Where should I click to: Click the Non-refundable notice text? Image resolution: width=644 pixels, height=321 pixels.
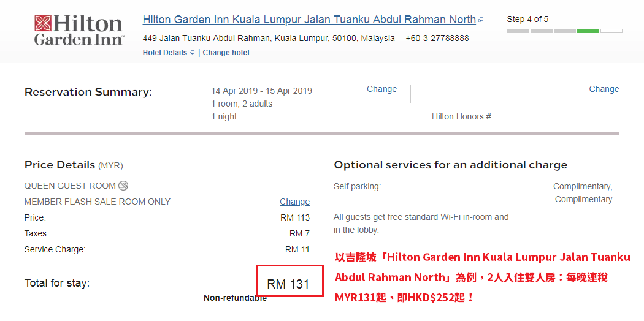coord(235,298)
